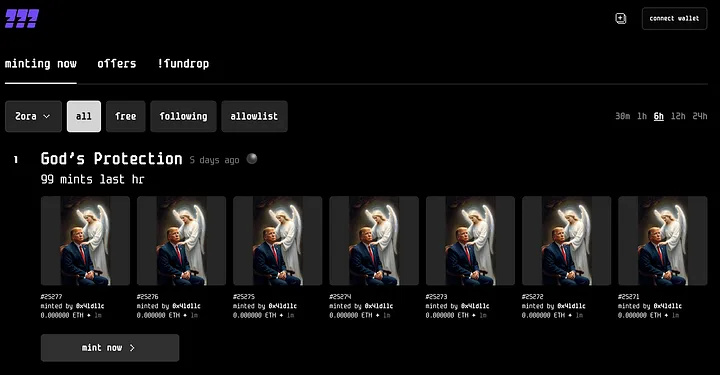Enable the 'free' filter
The width and height of the screenshot is (720, 375).
[x=126, y=117]
